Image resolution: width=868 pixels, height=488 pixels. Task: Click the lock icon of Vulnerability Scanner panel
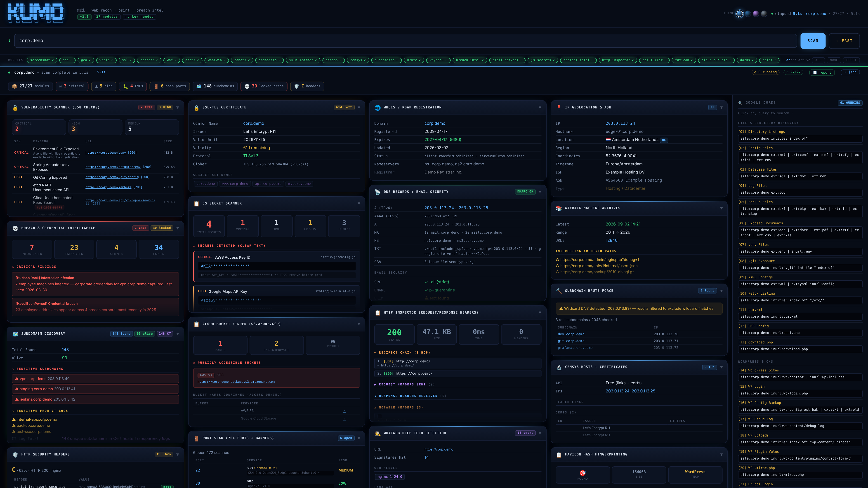point(15,108)
